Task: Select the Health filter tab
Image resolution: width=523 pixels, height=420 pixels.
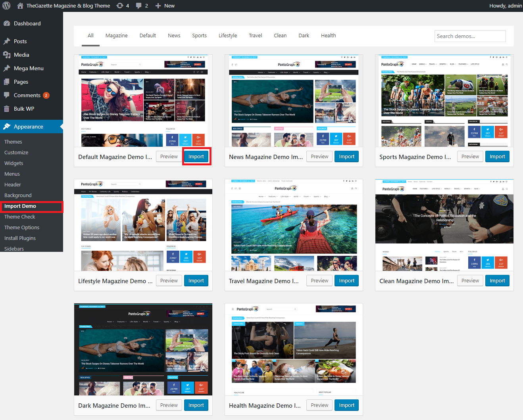Action: pos(328,35)
